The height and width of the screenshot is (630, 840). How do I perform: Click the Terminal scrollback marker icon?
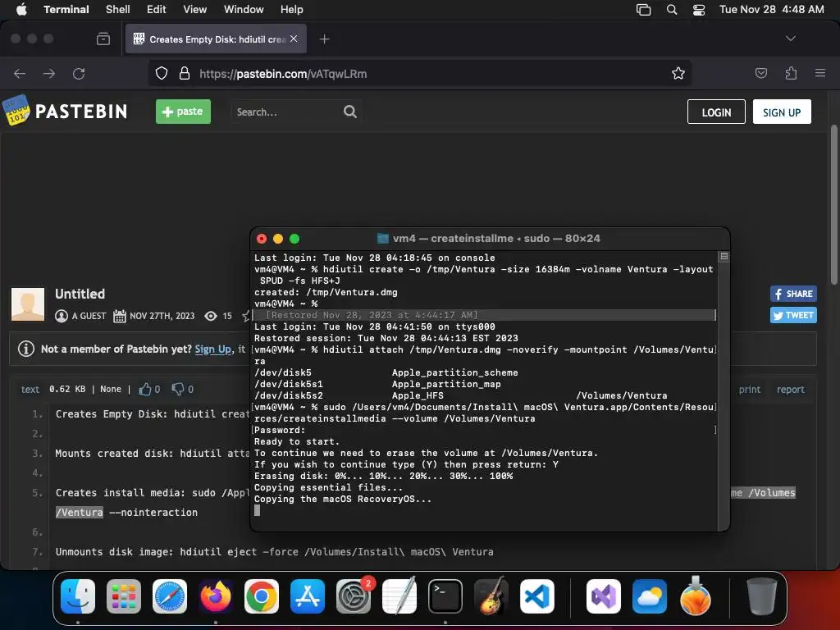[724, 257]
